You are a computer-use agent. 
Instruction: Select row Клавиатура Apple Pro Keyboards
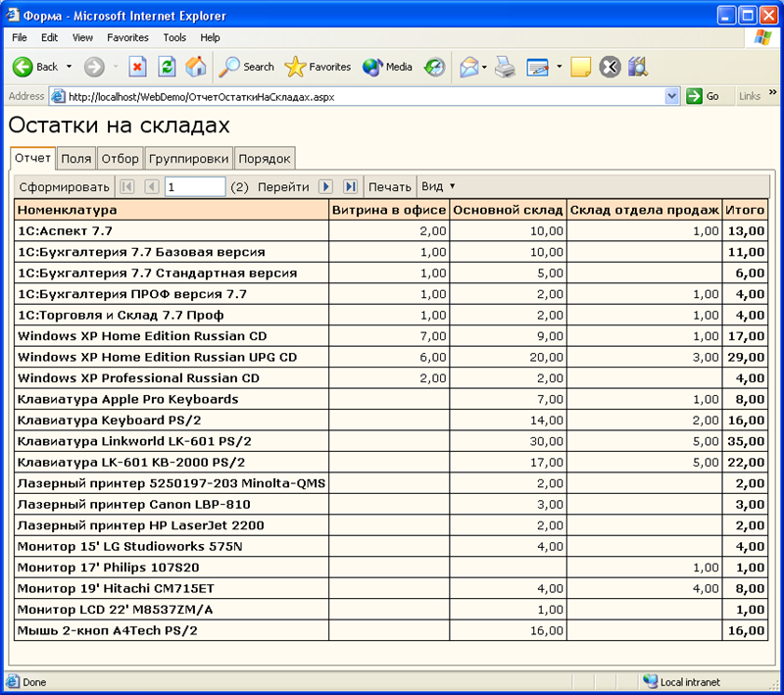click(x=391, y=399)
